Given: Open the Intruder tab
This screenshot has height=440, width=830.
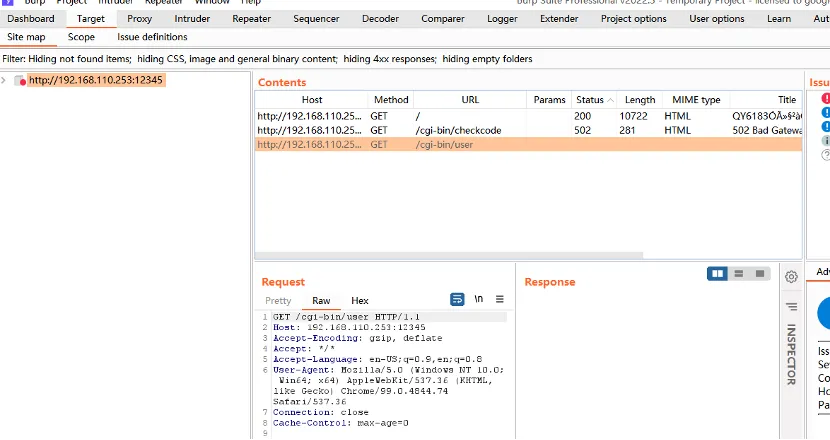Looking at the screenshot, I should 191,19.
